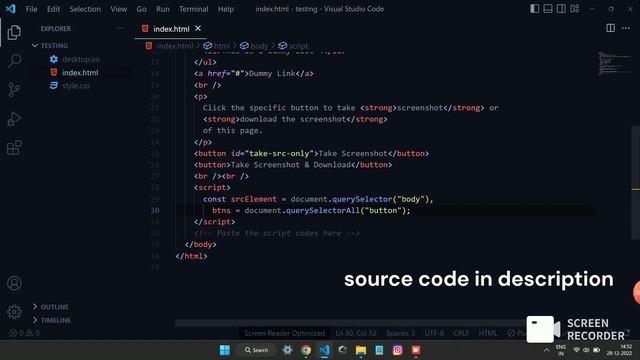This screenshot has width=640, height=360.
Task: Open the Help menu
Action: (x=226, y=9)
